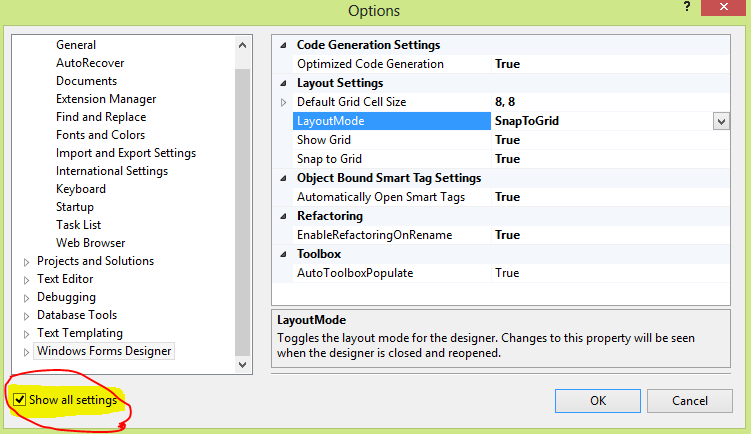The image size is (751, 434).
Task: Click the tree scrollbar up arrow
Action: (242, 46)
